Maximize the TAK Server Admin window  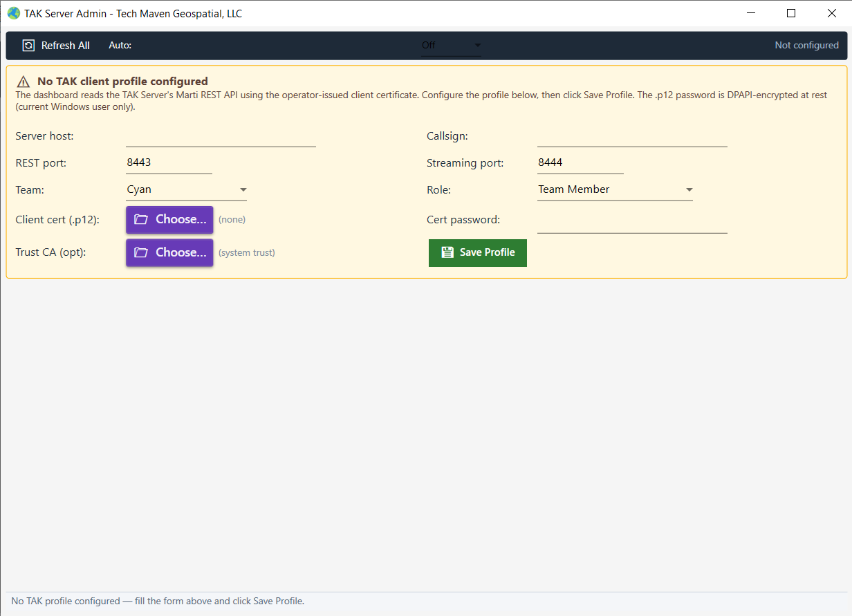[791, 13]
